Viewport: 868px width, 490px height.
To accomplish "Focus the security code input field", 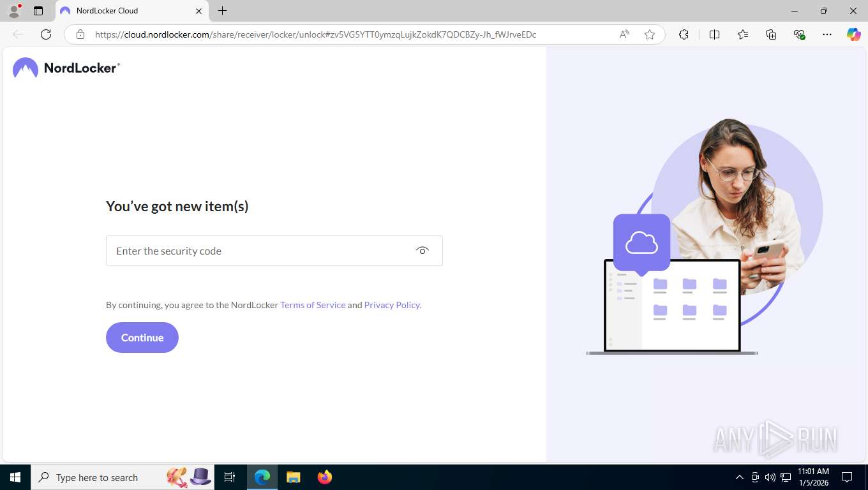I will 274,251.
